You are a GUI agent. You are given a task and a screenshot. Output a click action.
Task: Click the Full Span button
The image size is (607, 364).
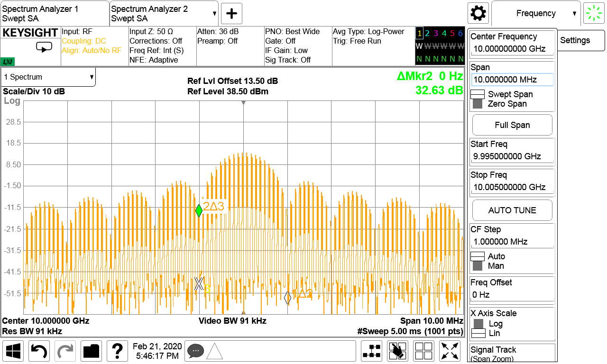[512, 125]
